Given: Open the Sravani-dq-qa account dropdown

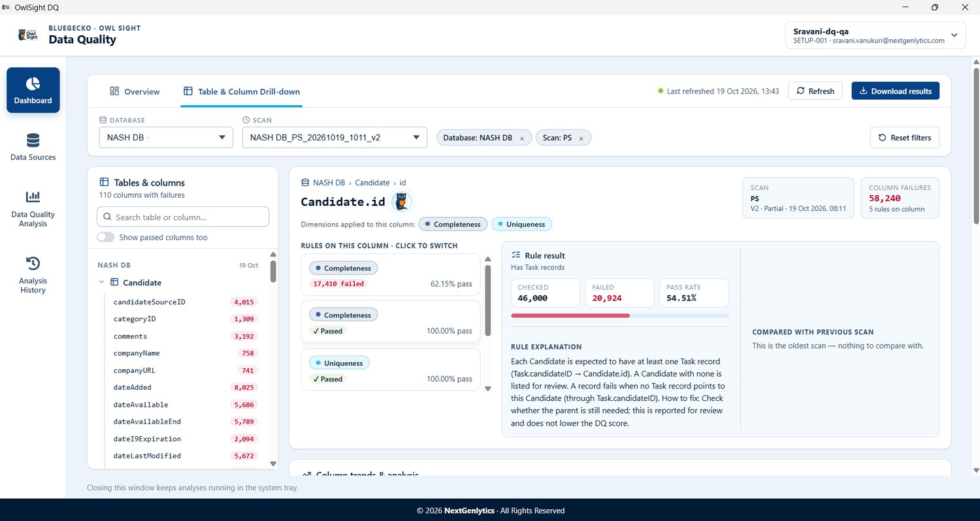Looking at the screenshot, I should point(875,35).
